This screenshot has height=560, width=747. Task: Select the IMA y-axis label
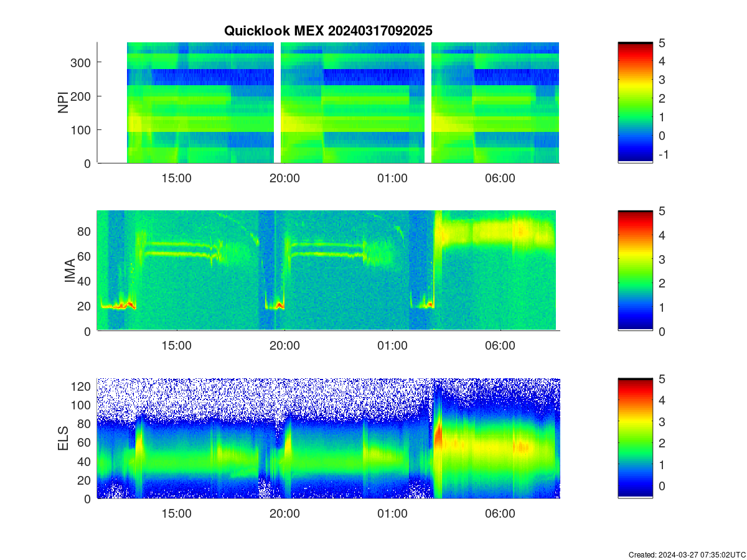70,271
